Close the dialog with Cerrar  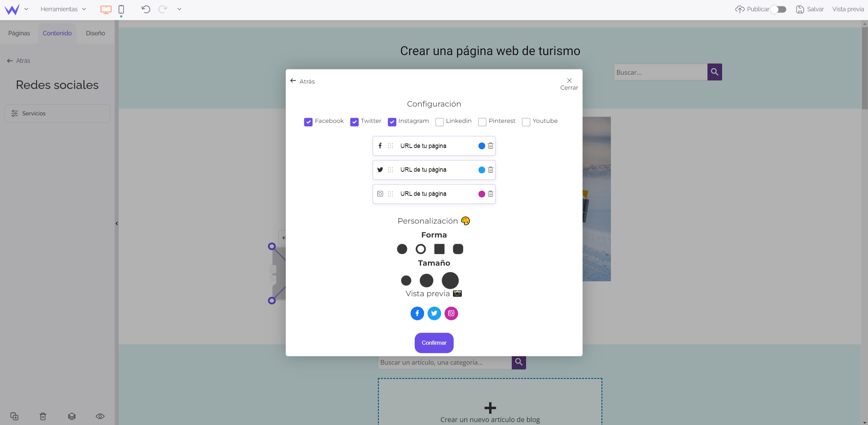(569, 84)
